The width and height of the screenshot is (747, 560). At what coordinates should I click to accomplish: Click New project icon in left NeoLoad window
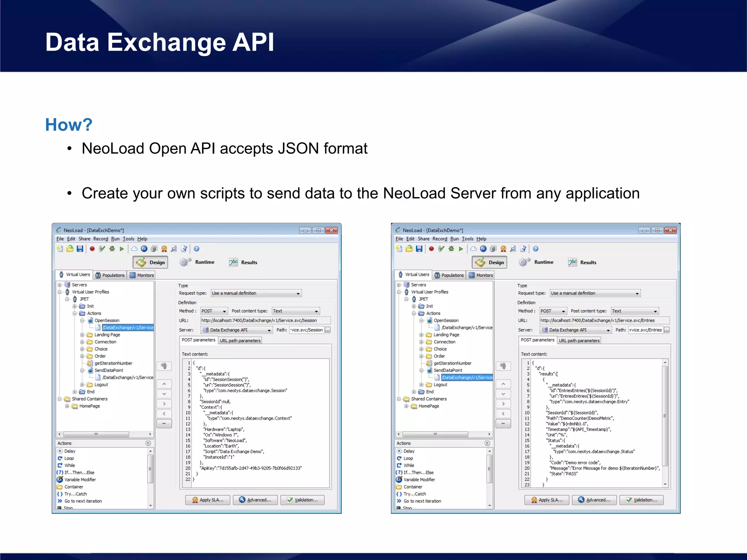[60, 249]
